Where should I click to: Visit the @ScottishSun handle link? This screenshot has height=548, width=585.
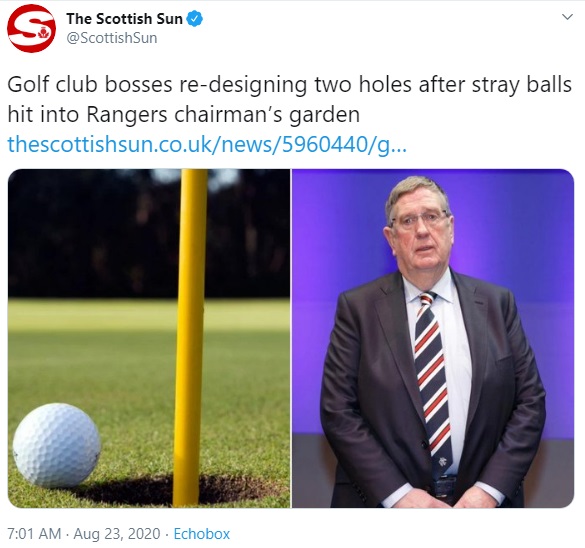(112, 38)
